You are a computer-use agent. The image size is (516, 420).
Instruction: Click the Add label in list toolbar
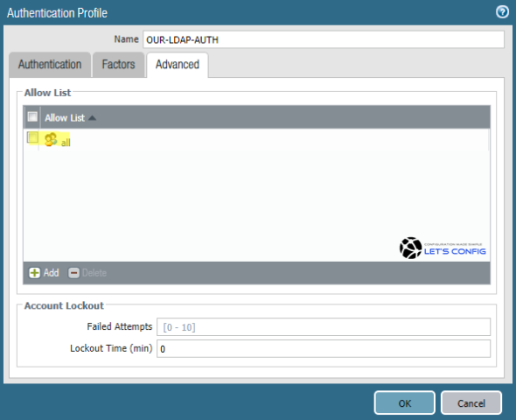point(52,273)
